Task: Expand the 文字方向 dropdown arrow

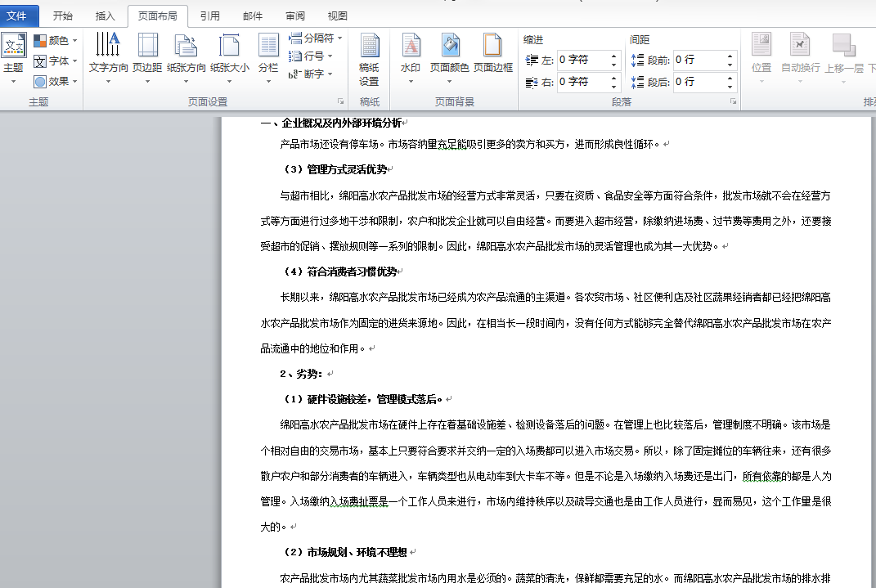Action: click(109, 82)
